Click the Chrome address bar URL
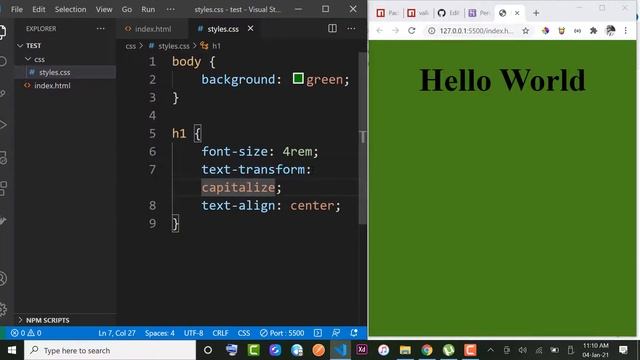Image resolution: width=640 pixels, height=360 pixels. (476, 31)
